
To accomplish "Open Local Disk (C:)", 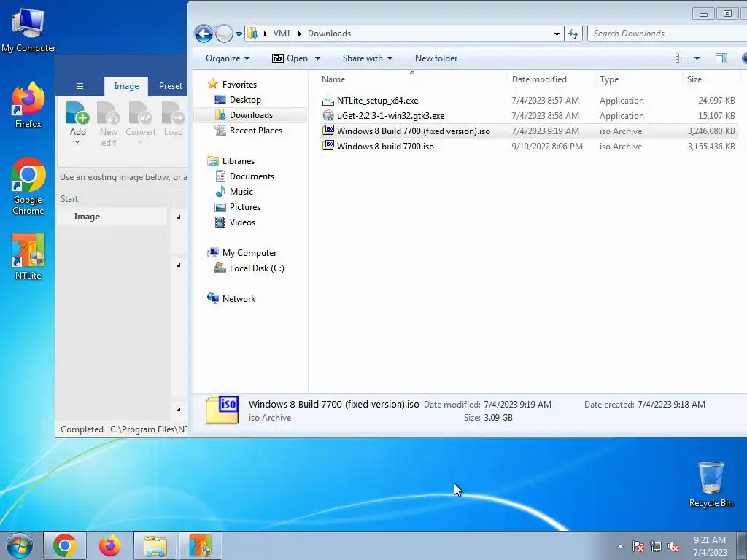I will [257, 268].
